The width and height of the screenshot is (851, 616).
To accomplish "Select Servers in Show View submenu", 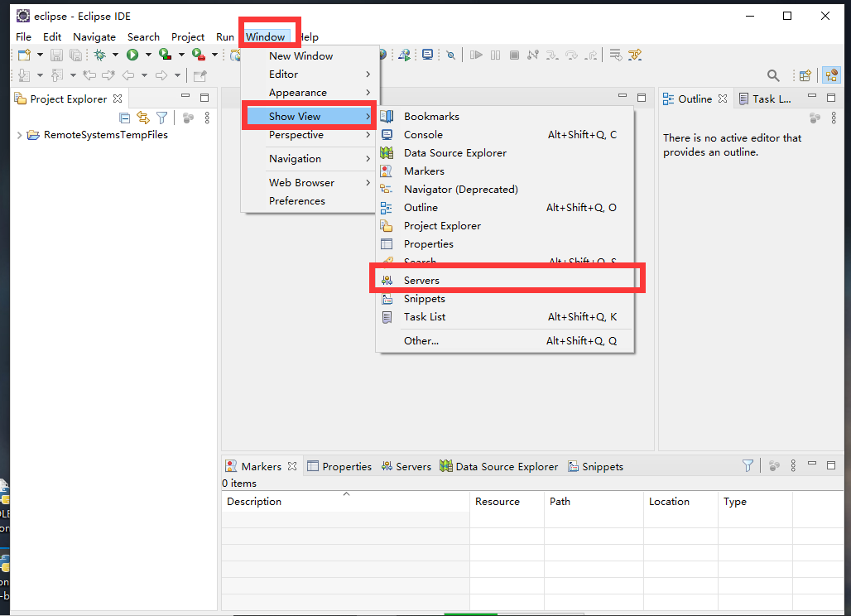I will (x=505, y=281).
